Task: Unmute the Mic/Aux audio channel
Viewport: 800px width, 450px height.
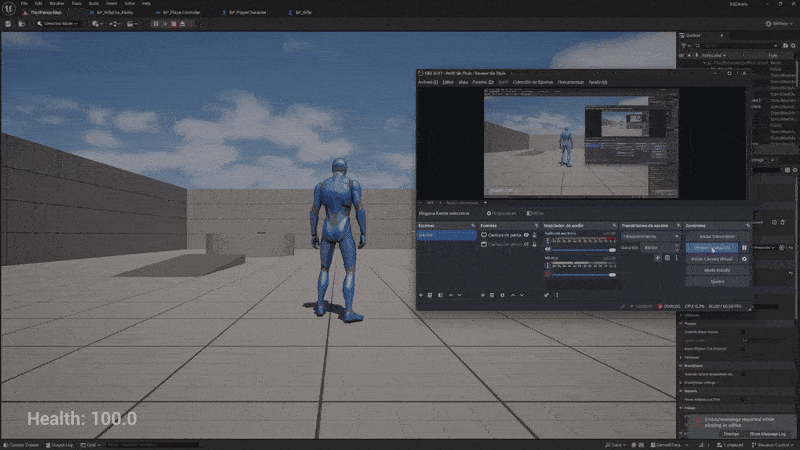Action: pyautogui.click(x=547, y=274)
